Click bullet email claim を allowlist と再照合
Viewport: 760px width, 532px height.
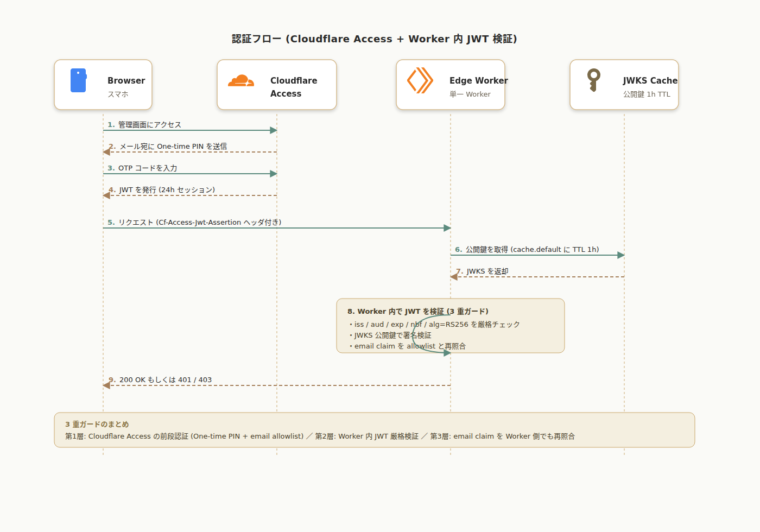(407, 346)
